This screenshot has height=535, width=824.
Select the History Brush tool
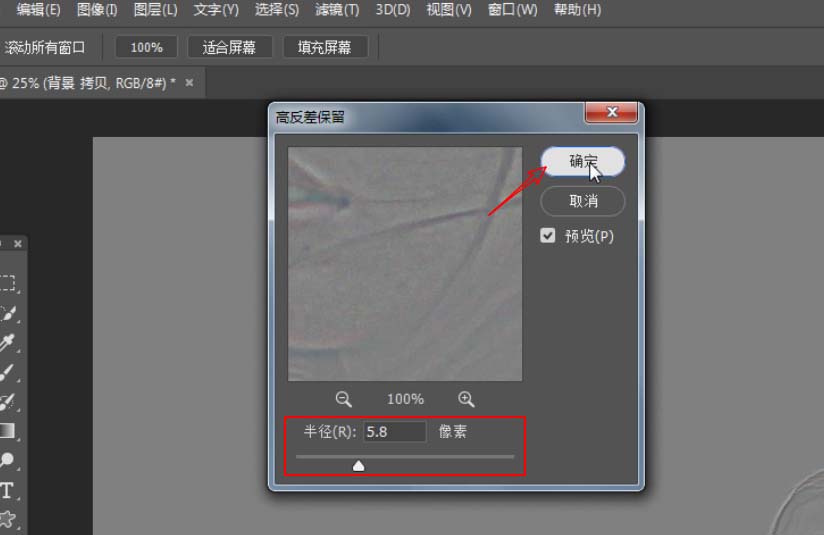pos(7,402)
